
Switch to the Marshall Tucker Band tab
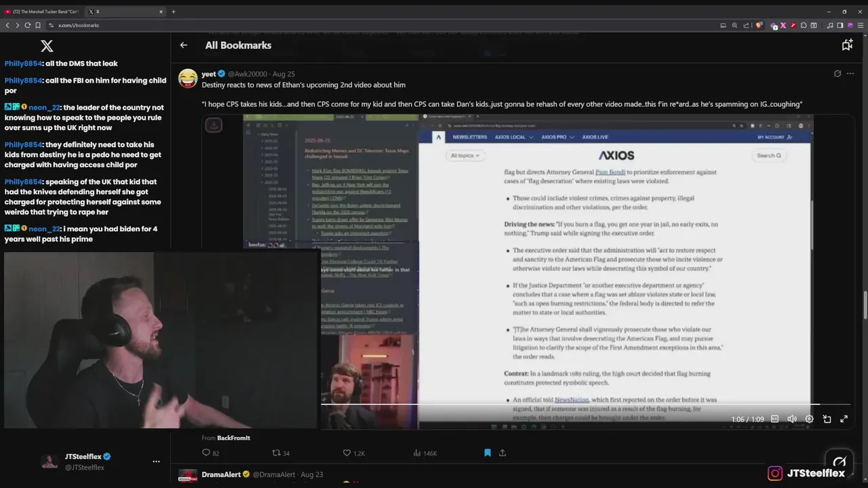pos(41,12)
